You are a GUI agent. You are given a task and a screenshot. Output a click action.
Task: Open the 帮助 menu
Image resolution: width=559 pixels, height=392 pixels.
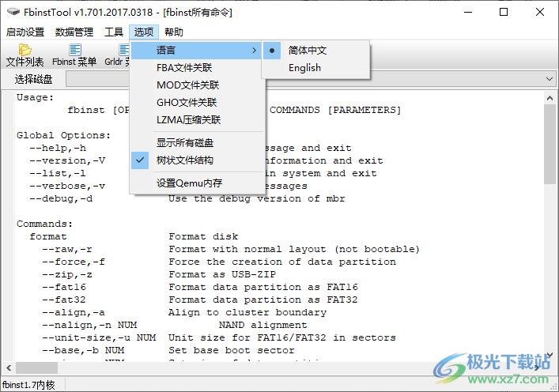click(174, 32)
